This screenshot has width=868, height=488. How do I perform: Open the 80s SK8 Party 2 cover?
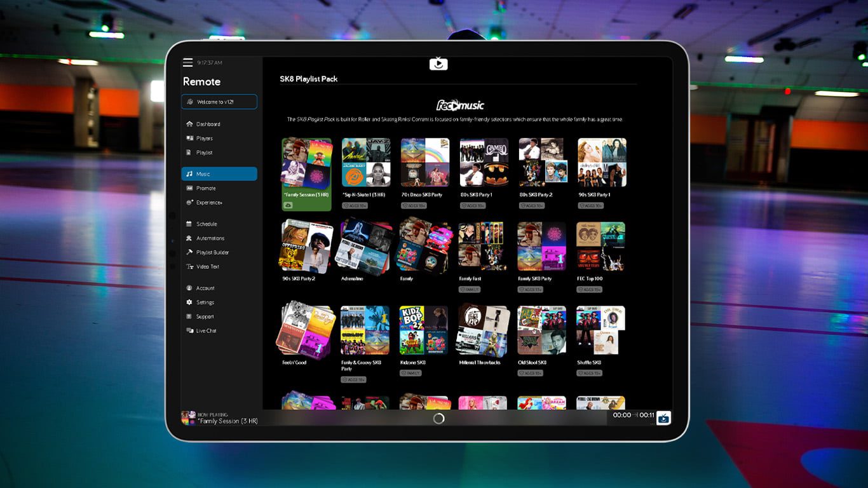[x=543, y=163]
